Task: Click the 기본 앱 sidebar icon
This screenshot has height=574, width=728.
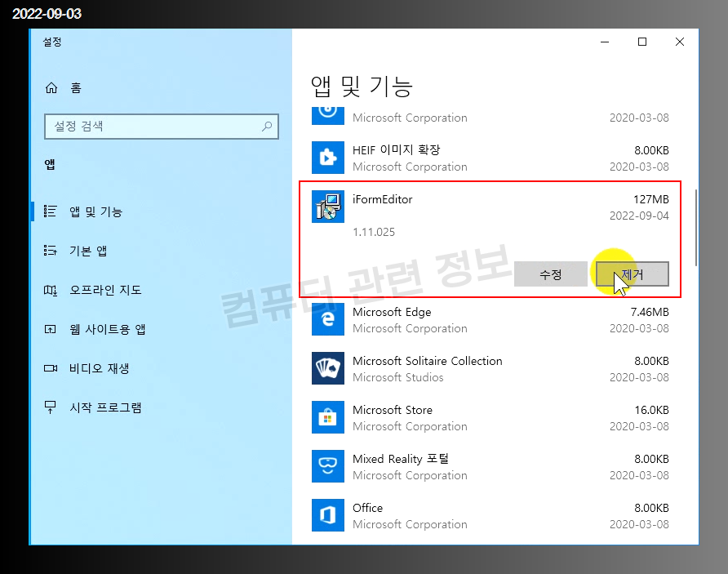Action: [x=50, y=251]
